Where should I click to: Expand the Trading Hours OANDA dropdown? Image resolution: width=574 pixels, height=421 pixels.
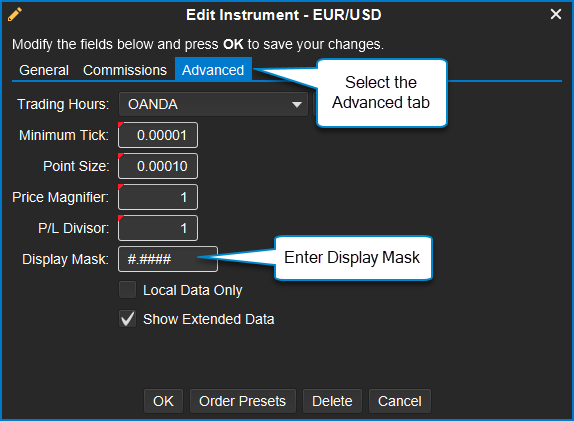213,104
